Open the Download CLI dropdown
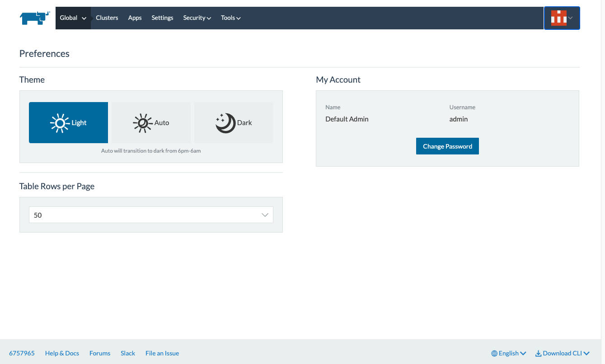The height and width of the screenshot is (364, 605). tap(562, 353)
